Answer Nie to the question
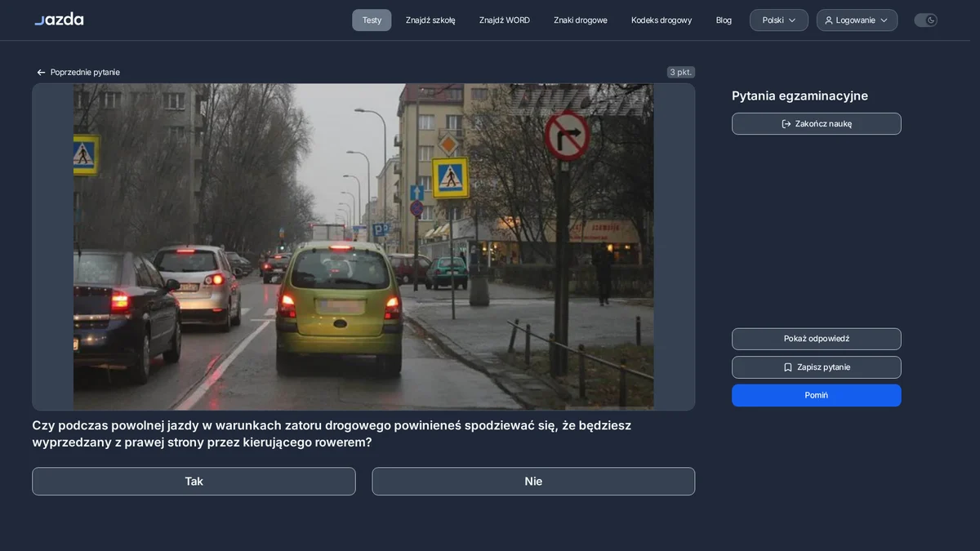The height and width of the screenshot is (551, 980). pyautogui.click(x=533, y=482)
